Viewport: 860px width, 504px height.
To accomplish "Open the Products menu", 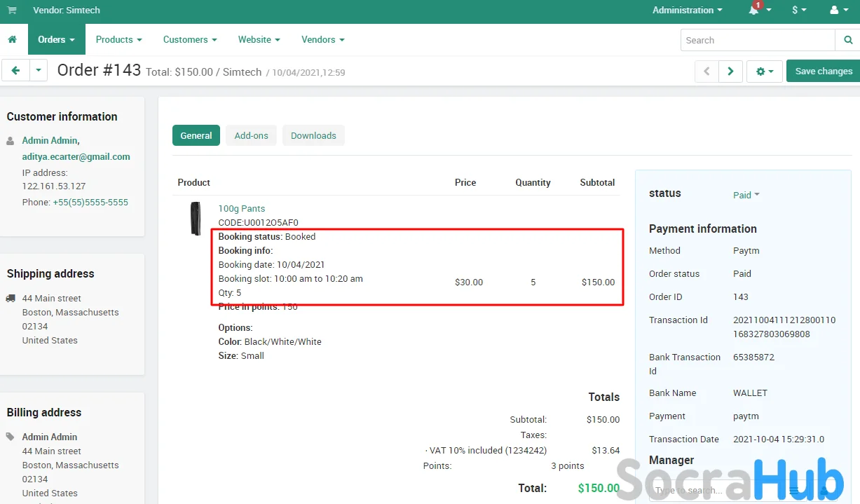I will tap(118, 40).
